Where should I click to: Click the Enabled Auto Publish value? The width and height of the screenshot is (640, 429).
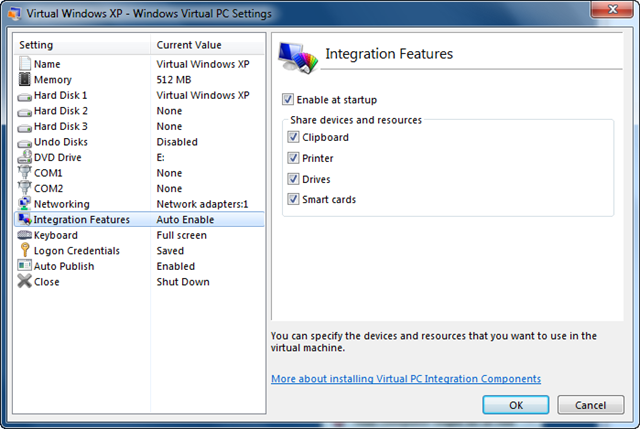point(176,266)
